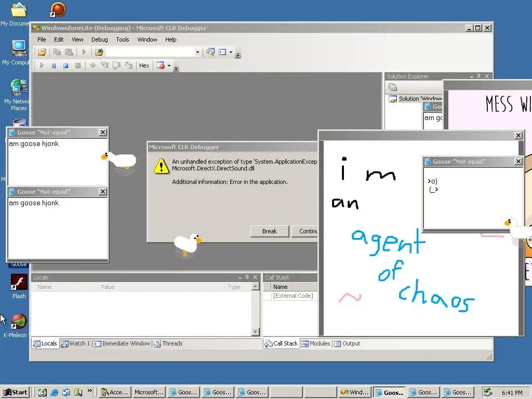This screenshot has width=532, height=399.
Task: Click the Locals scrollbar down arrow
Action: (256, 331)
